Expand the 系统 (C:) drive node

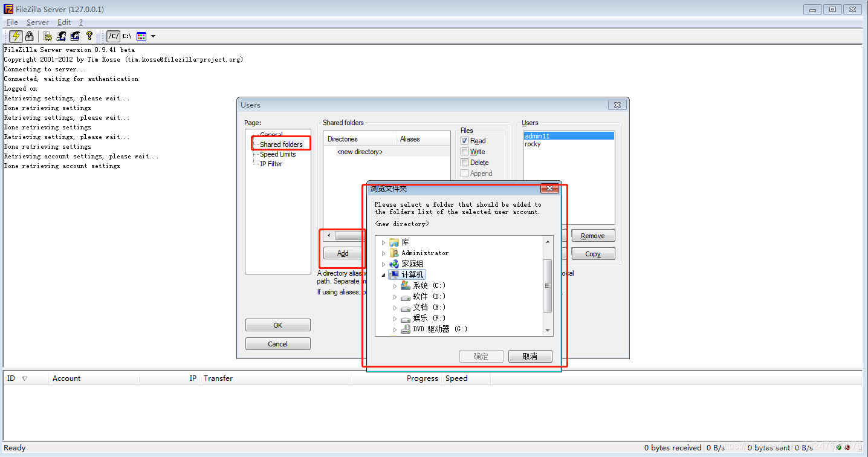pos(395,286)
